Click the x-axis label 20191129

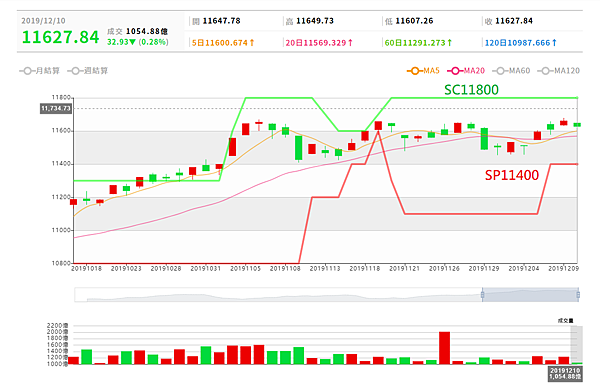point(484,269)
